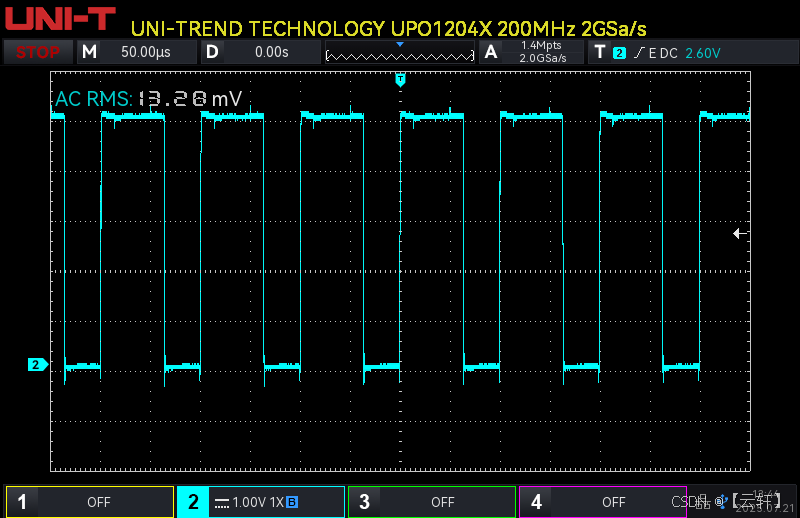This screenshot has width=800, height=518.
Task: Select the trigger level value 2.60V
Action: click(x=703, y=53)
